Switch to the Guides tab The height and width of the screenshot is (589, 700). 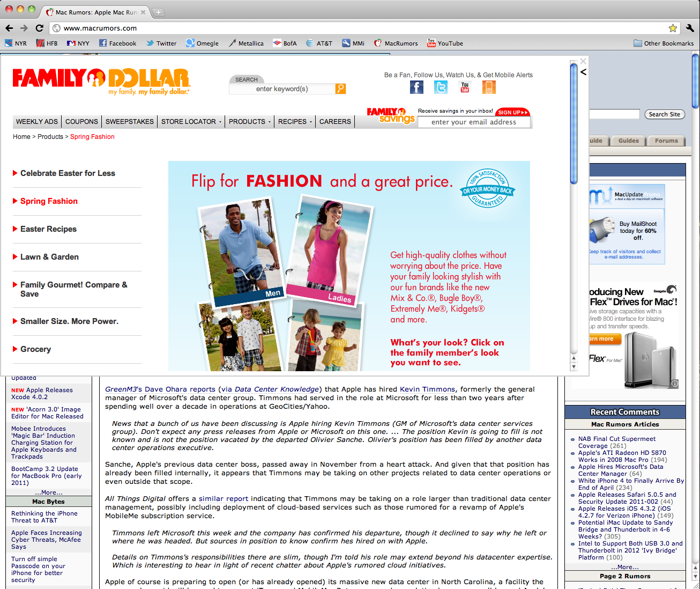coord(628,141)
